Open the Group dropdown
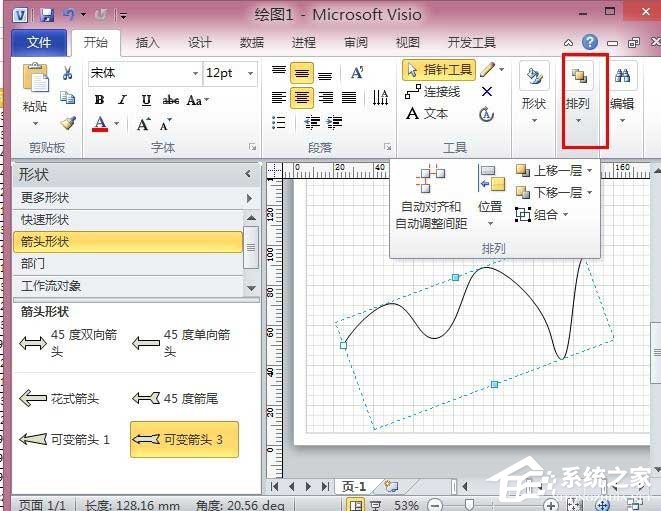This screenshot has height=511, width=661. tap(542, 215)
